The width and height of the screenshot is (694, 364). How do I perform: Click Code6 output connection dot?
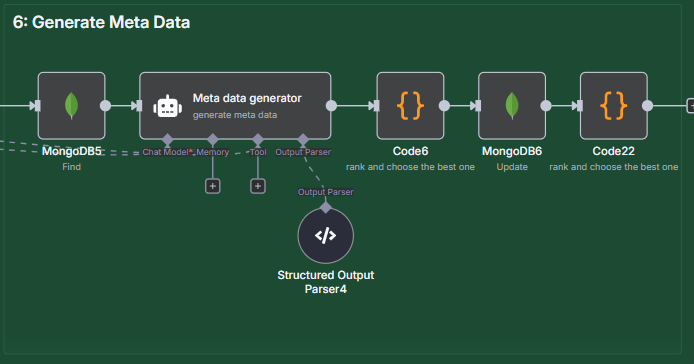[x=444, y=106]
